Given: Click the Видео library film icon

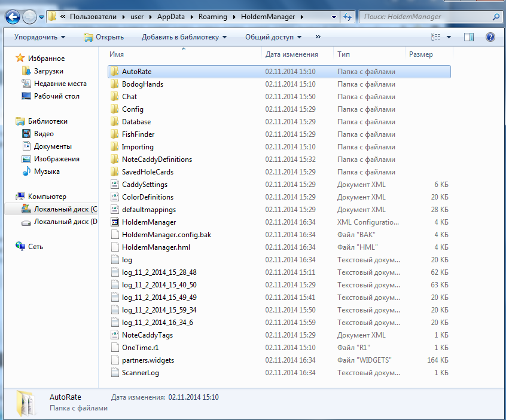Looking at the screenshot, I should pos(26,134).
